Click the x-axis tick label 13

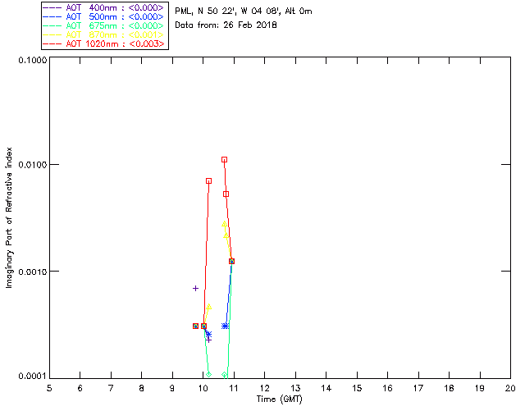[295, 388]
